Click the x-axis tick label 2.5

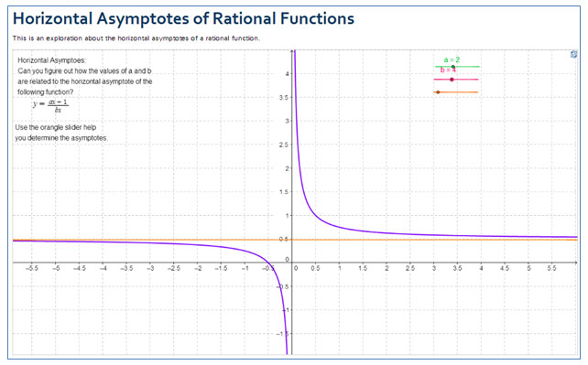point(410,268)
